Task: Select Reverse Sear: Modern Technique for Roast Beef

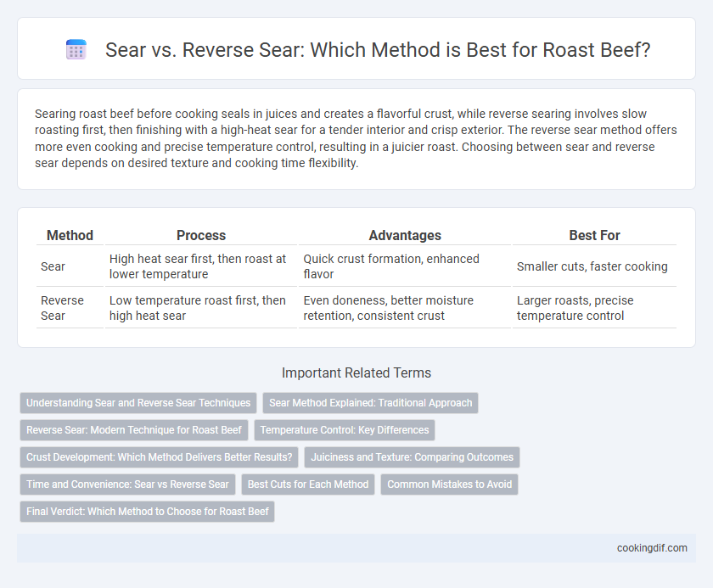Action: [134, 430]
